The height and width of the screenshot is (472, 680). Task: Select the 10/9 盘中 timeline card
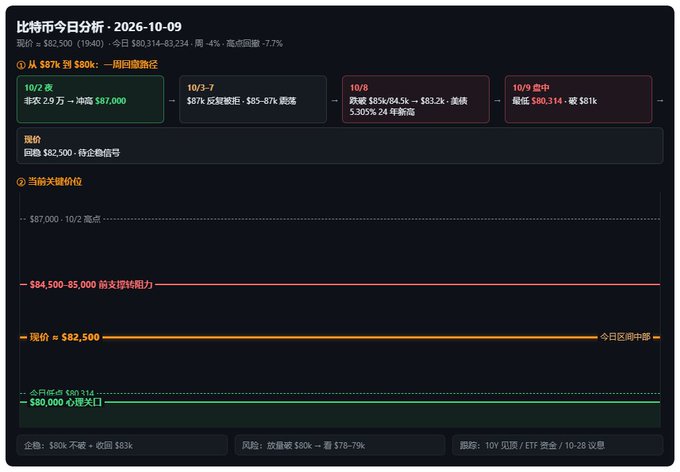coord(578,99)
